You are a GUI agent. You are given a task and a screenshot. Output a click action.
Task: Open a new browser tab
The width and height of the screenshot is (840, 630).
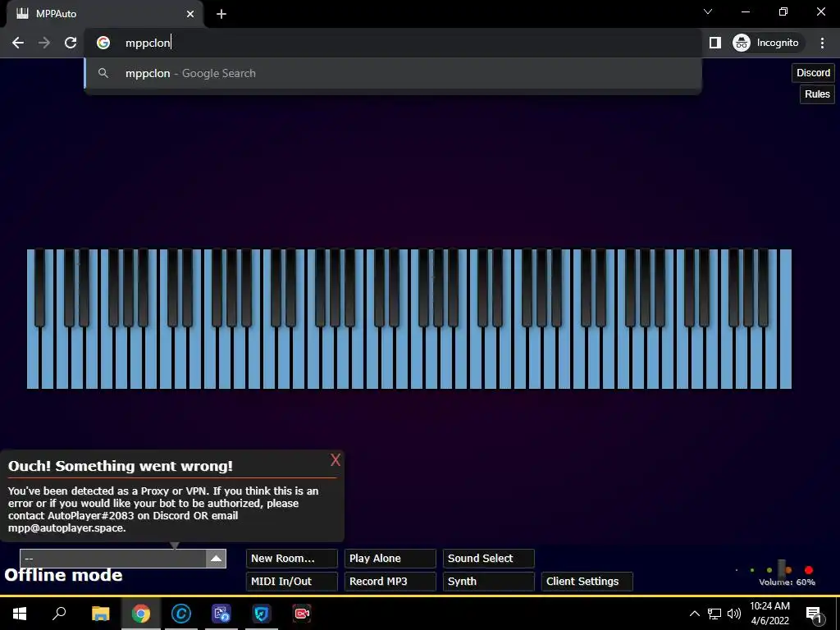point(221,14)
